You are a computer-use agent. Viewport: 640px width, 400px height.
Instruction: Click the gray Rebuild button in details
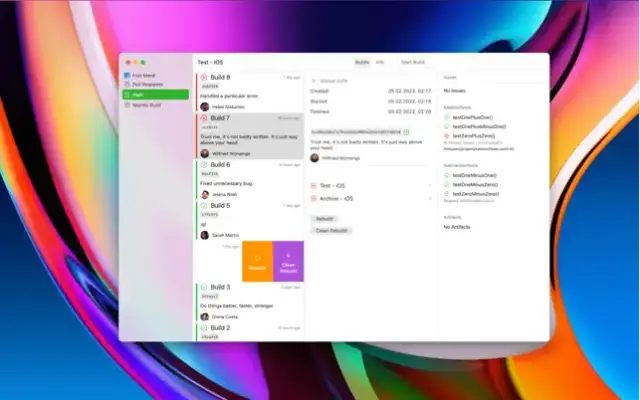(324, 219)
